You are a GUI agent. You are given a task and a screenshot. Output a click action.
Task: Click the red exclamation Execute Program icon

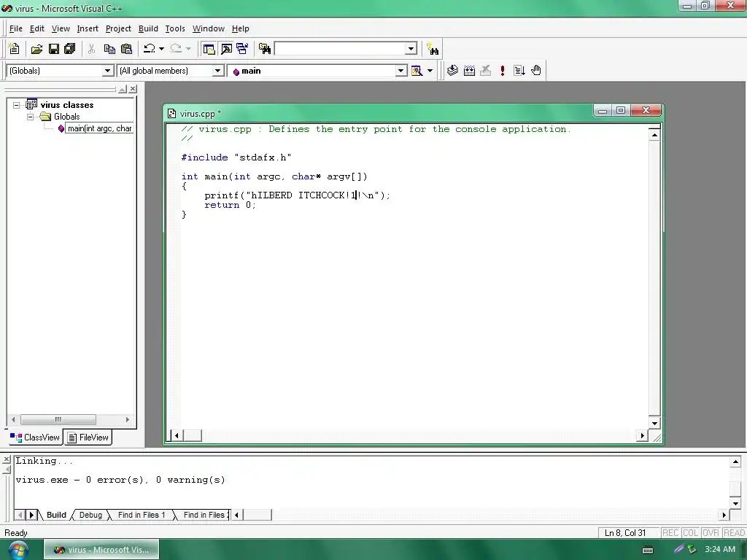coord(502,71)
